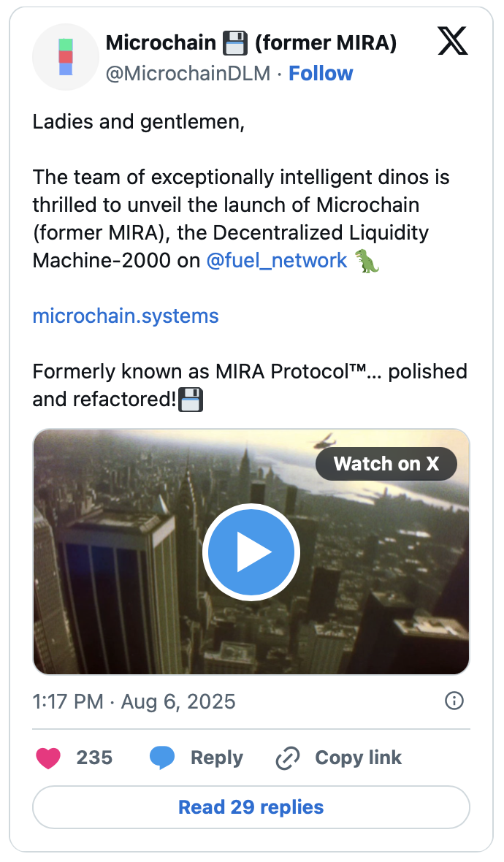The height and width of the screenshot is (862, 504).
Task: Open the 1:17 PM Aug 6 timestamp
Action: coord(134,702)
